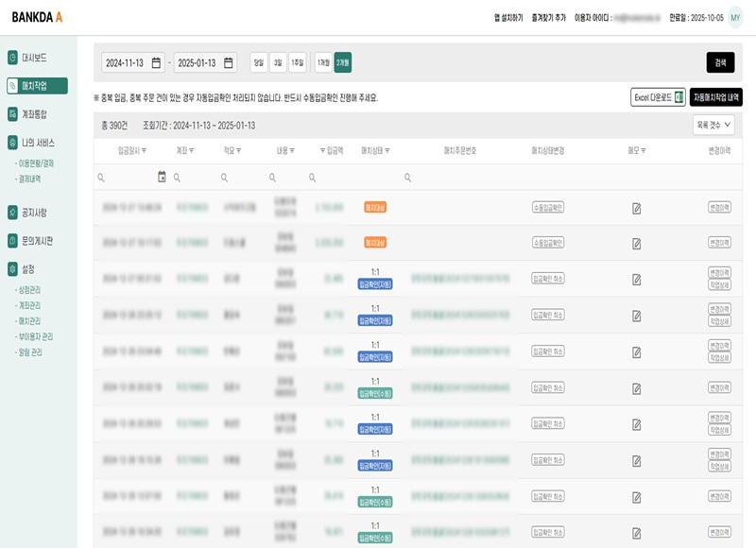Click the MY profile avatar

click(735, 18)
